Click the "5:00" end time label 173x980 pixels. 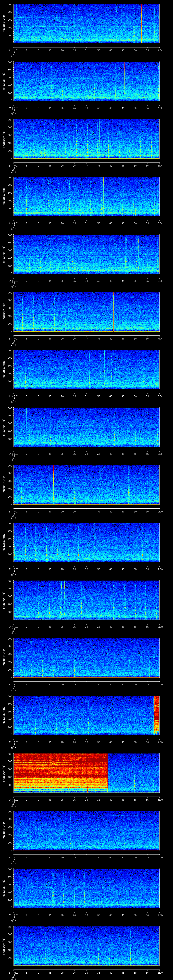point(160,223)
